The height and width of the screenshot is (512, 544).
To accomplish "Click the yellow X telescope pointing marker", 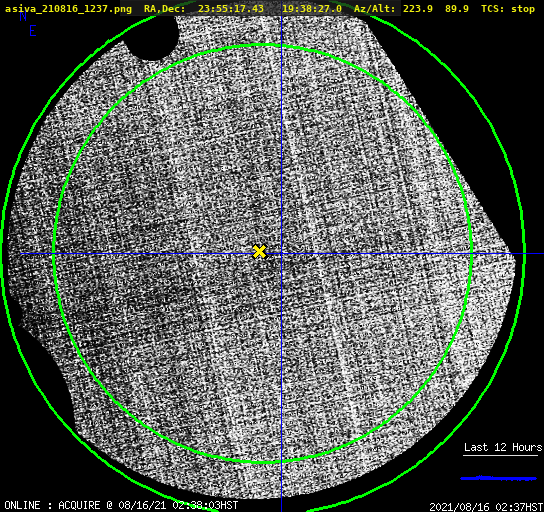I will [x=259, y=252].
